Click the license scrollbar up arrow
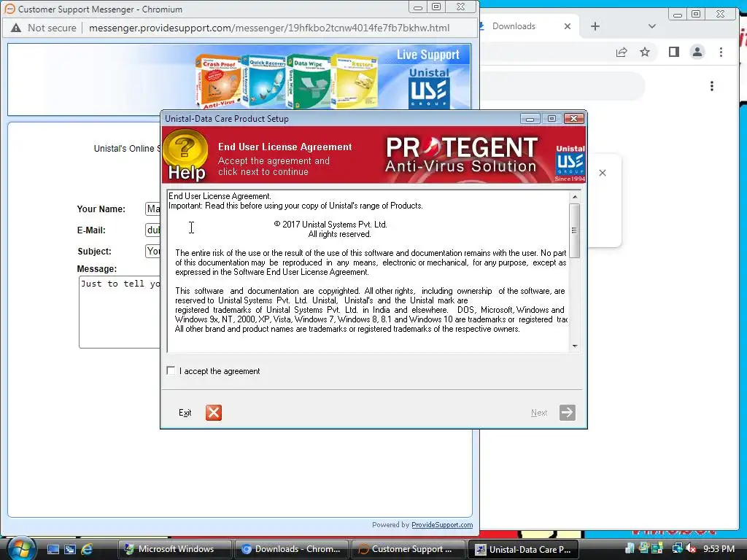Image resolution: width=747 pixels, height=560 pixels. [575, 197]
